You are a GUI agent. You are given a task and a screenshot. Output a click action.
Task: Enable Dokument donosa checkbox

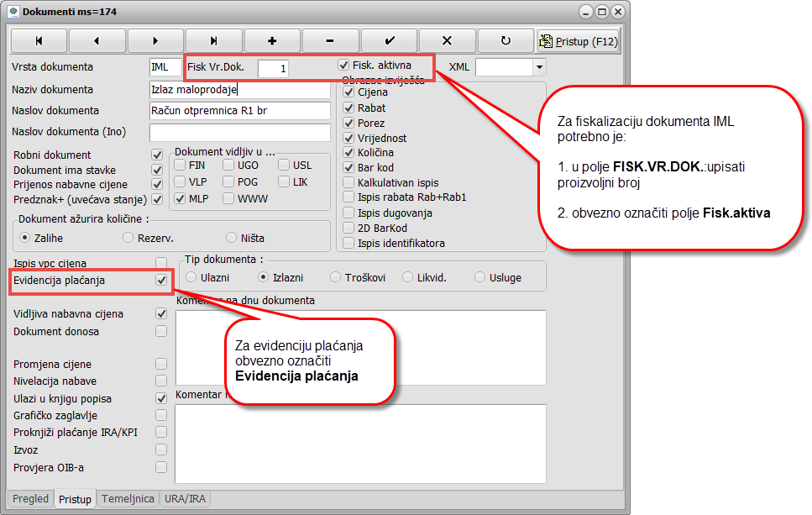coord(161,331)
